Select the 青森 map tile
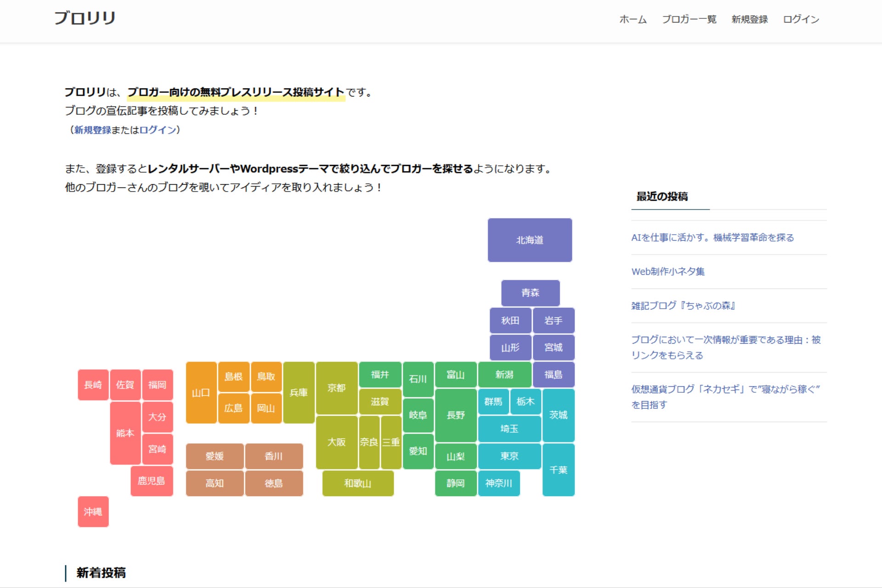 [x=530, y=293]
